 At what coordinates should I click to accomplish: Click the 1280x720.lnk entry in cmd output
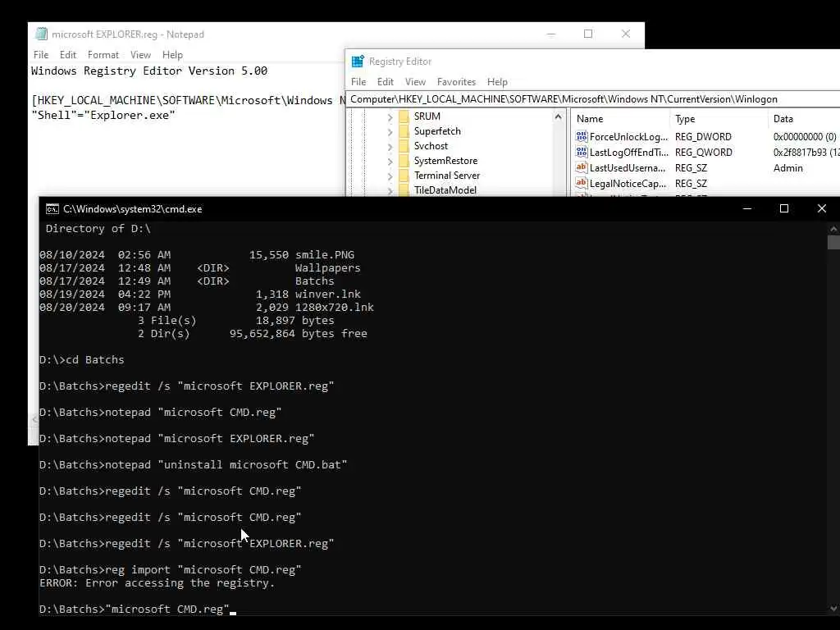(x=335, y=307)
